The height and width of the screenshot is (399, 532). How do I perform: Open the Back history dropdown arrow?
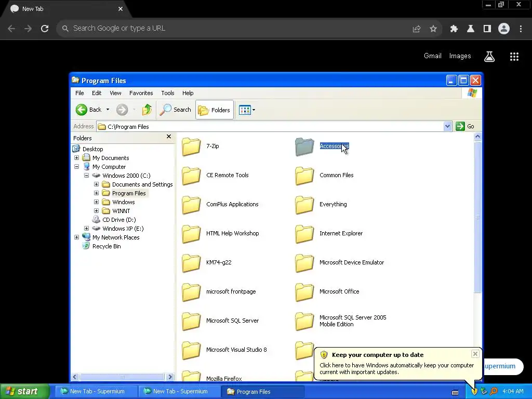[108, 110]
